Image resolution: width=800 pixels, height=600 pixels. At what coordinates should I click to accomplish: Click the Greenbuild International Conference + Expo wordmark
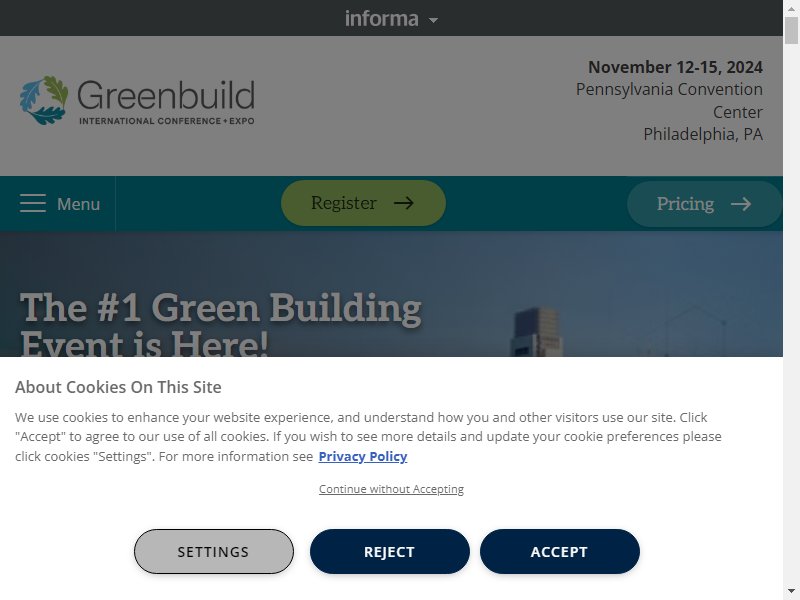pyautogui.click(x=166, y=102)
